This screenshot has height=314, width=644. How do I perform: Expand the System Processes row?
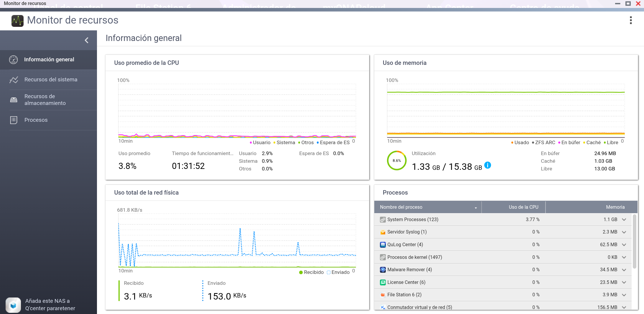point(624,220)
